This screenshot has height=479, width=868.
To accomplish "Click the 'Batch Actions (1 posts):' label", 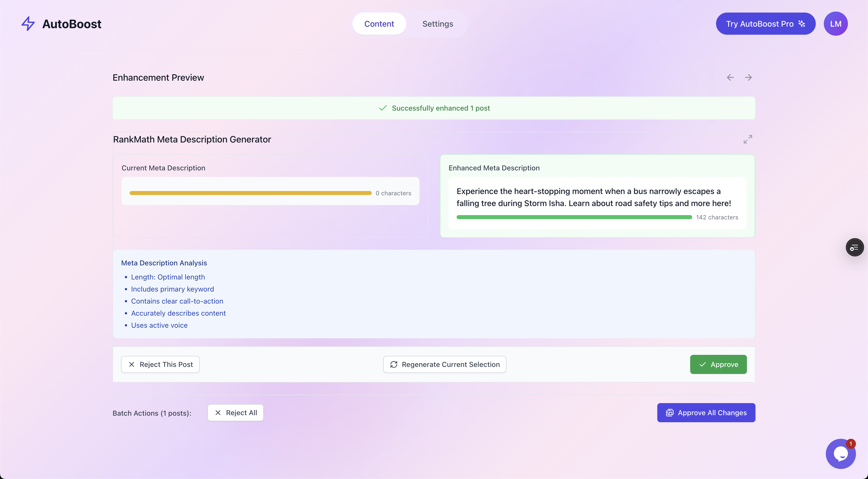I will 152,413.
